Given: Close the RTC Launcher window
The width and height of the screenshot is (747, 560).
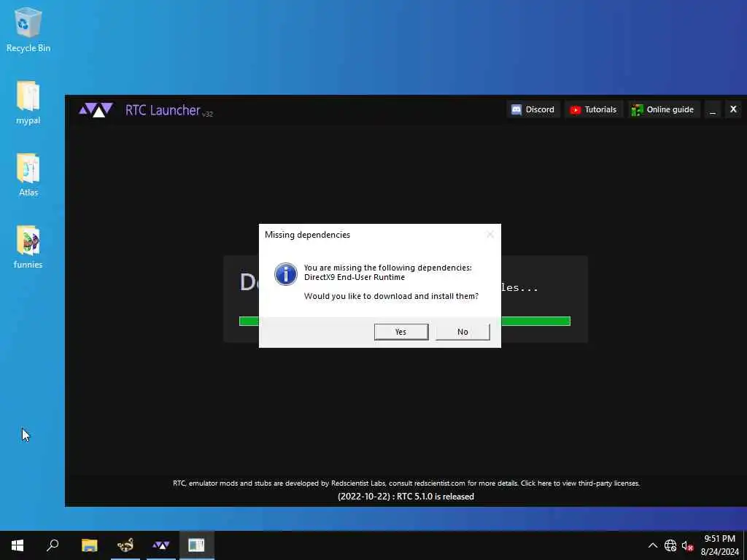Looking at the screenshot, I should [x=733, y=109].
